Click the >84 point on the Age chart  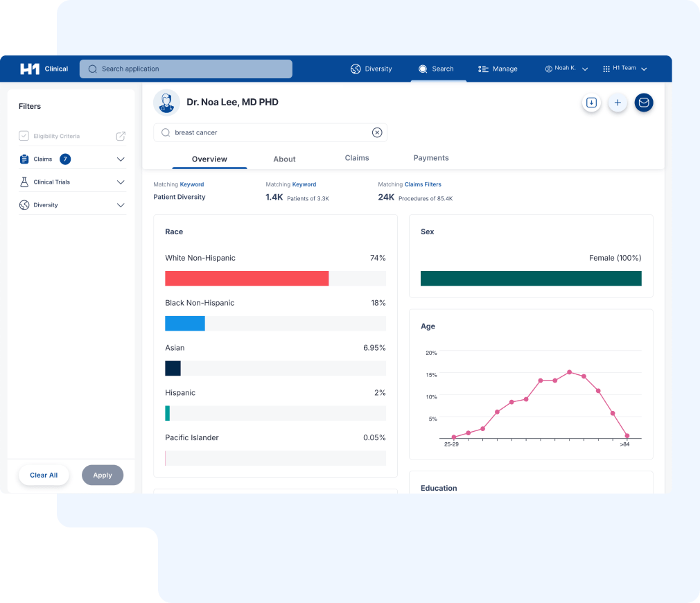(627, 436)
